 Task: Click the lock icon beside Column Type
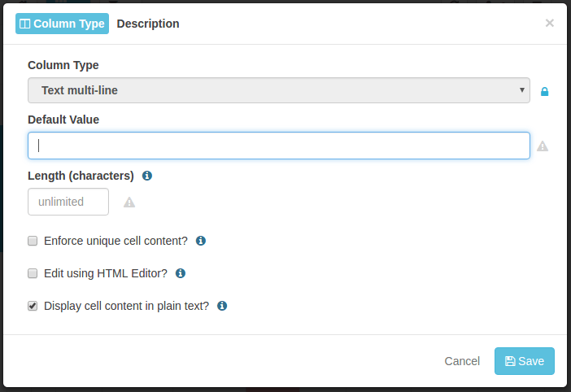point(545,92)
